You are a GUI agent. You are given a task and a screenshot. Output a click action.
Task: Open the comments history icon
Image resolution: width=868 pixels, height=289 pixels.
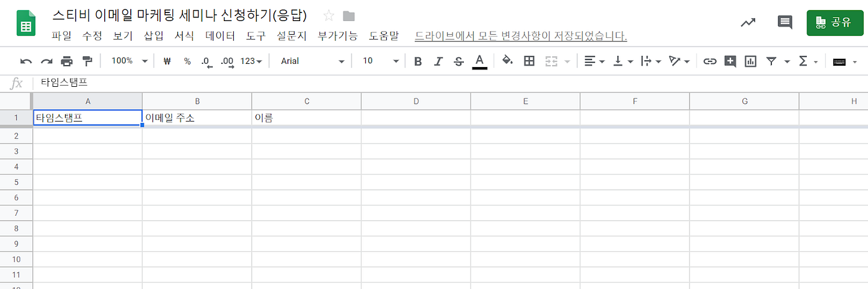(785, 22)
